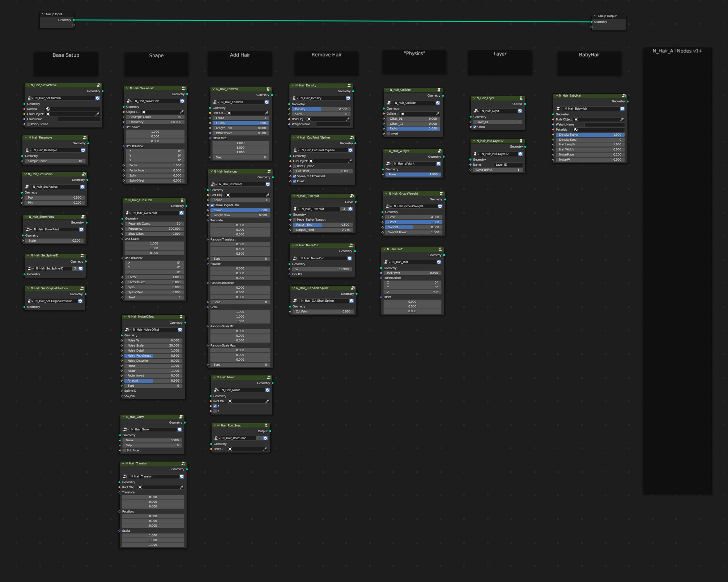The width and height of the screenshot is (728, 582).
Task: Click eyedropper next to Body Object in N_Hair_BabyHair
Action: 622,119
